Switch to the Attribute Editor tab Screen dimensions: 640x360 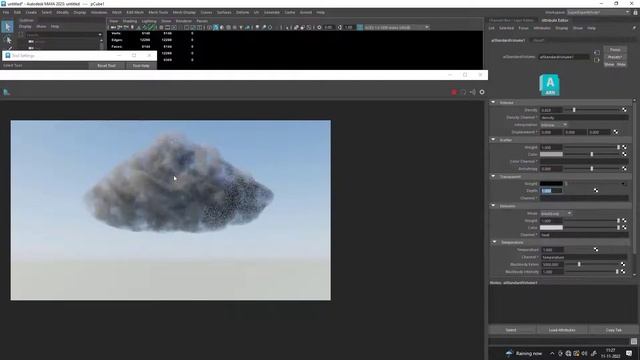pos(555,20)
